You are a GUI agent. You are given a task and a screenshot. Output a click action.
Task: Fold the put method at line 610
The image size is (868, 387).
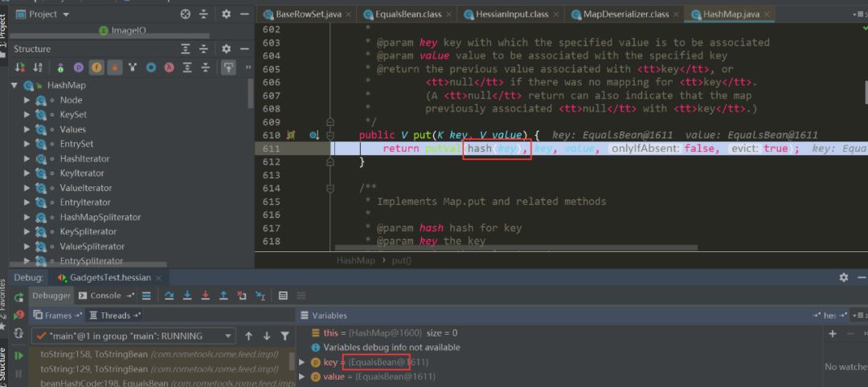click(330, 136)
